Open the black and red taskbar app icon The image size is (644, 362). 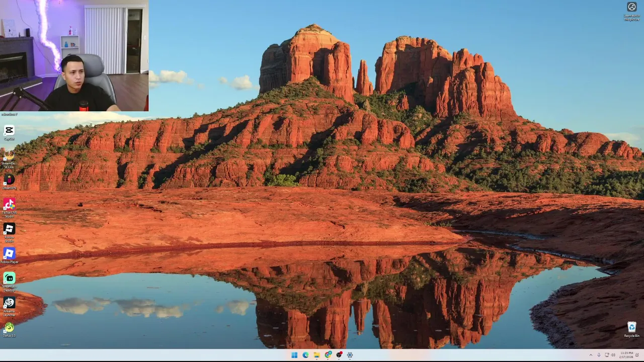pyautogui.click(x=339, y=355)
